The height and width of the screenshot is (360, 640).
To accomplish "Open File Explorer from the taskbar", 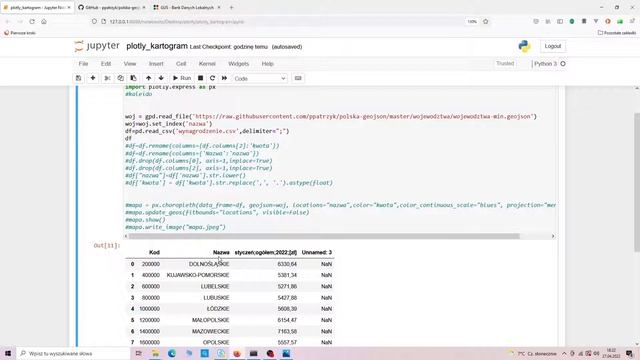I will [x=156, y=353].
